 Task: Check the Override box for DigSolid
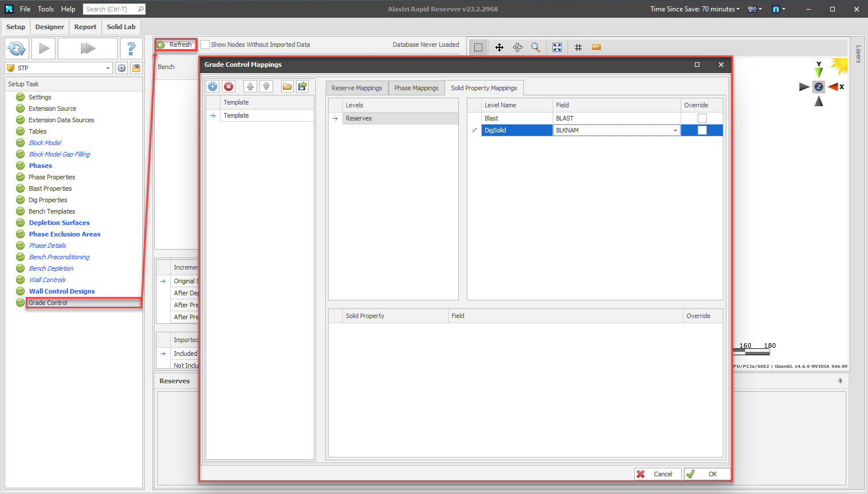tap(702, 130)
